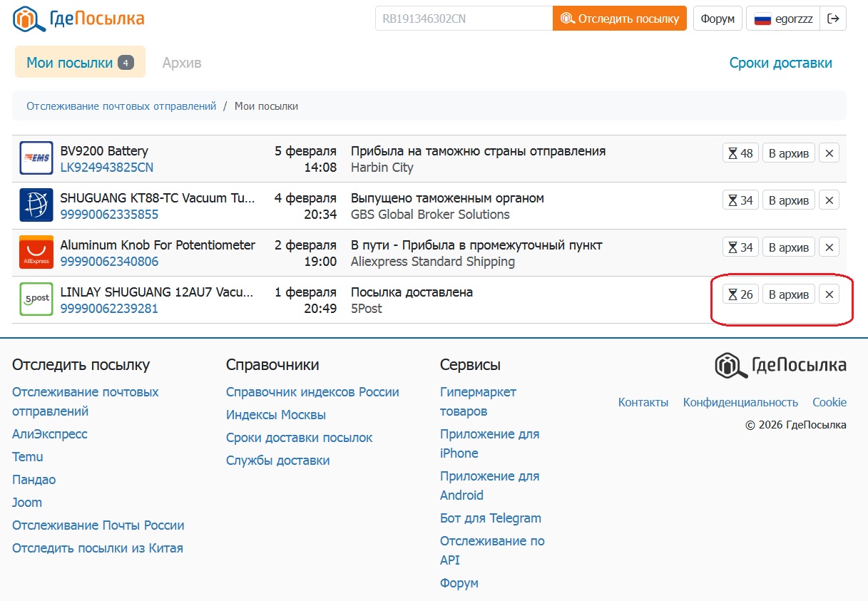868x601 pixels.
Task: Click status Посылка доставлена
Action: 412,292
